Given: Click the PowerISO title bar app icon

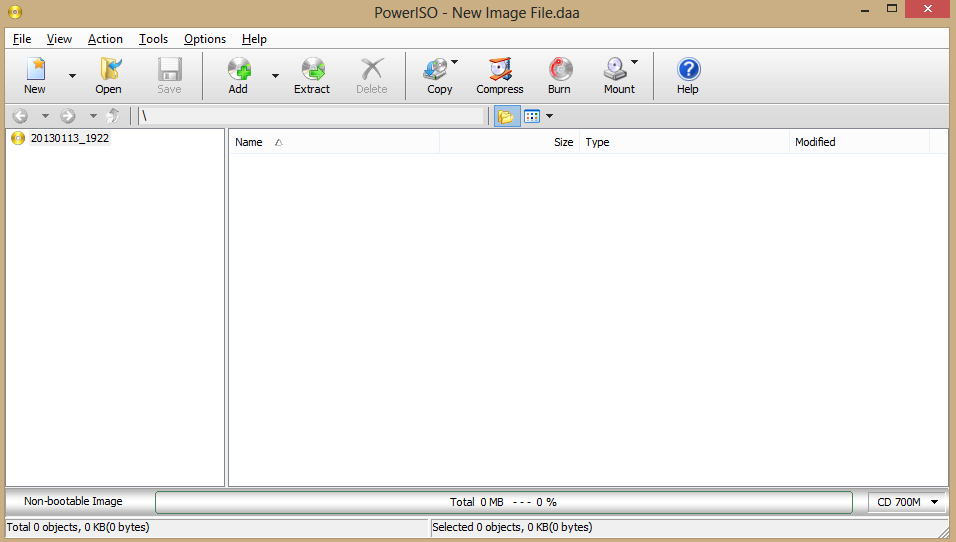Looking at the screenshot, I should 15,12.
